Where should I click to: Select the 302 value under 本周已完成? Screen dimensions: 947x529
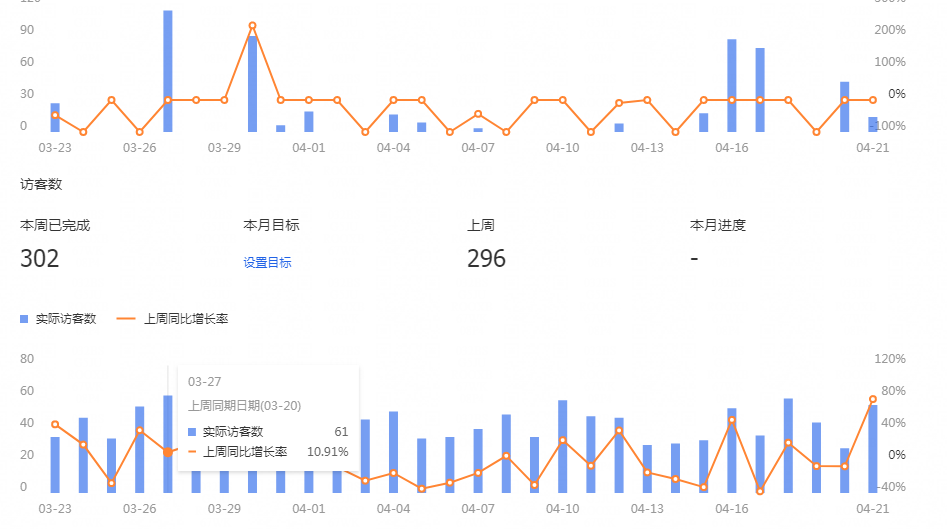point(40,258)
